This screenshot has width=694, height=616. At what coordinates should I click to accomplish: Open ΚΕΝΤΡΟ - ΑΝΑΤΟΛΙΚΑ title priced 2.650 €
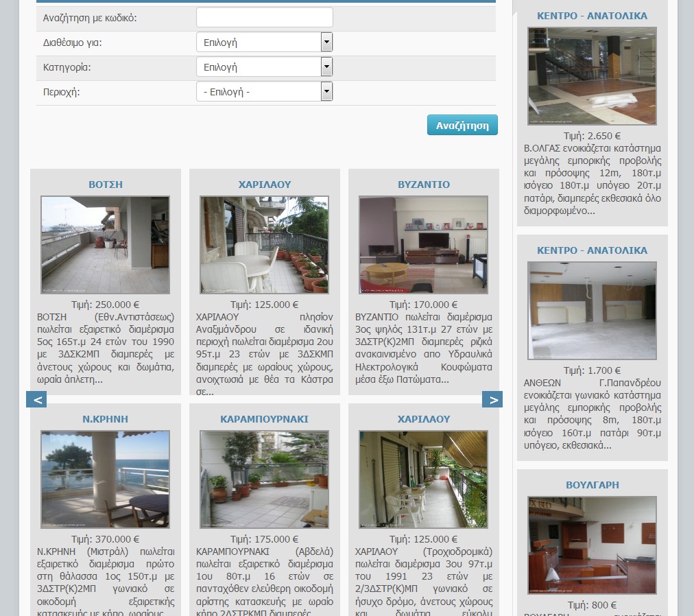point(593,16)
